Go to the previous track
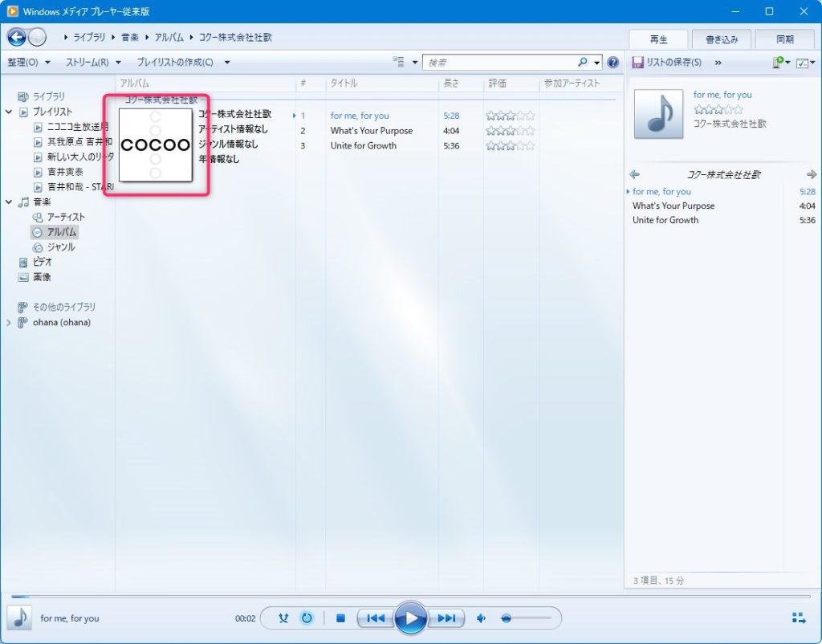 tap(375, 618)
